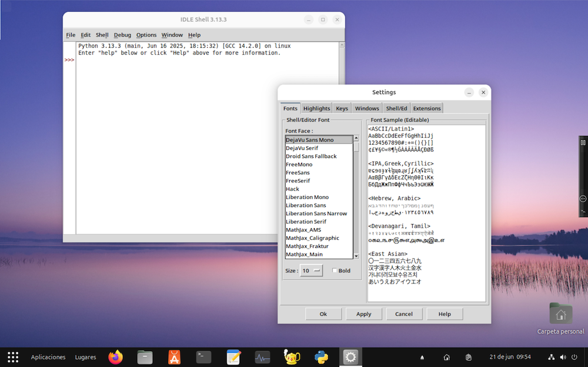Enable the Bold font checkbox
588x367 pixels.
[335, 271]
